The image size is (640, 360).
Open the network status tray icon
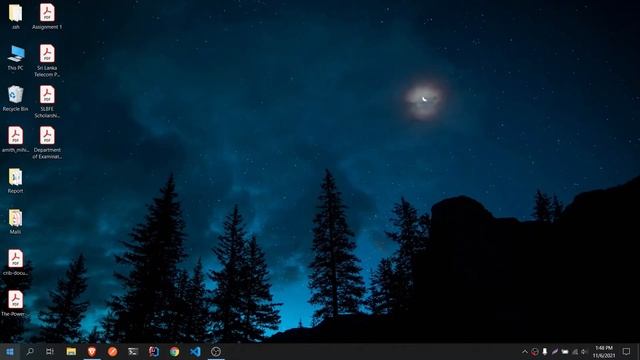pos(575,351)
